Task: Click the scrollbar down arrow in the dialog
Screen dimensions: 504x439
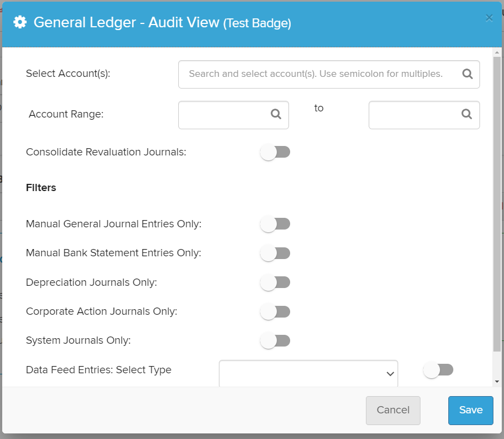Action: pyautogui.click(x=497, y=382)
